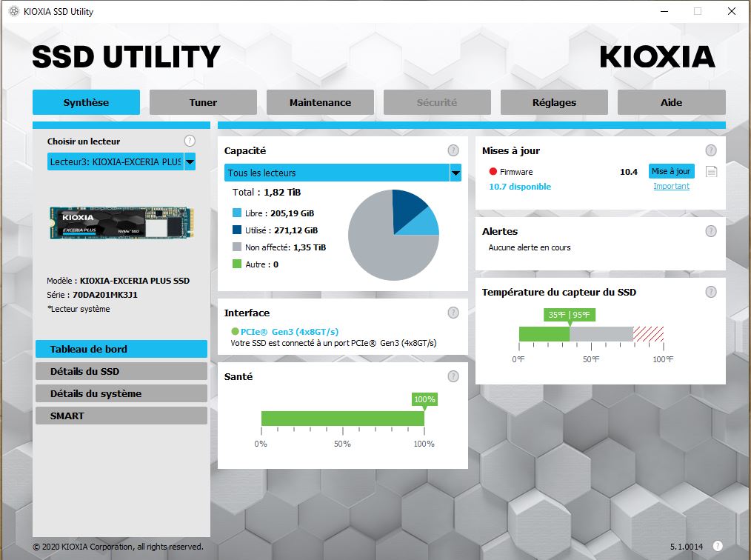Select Détails du SSD in sidebar
Viewport: 751px width, 560px height.
pos(121,371)
